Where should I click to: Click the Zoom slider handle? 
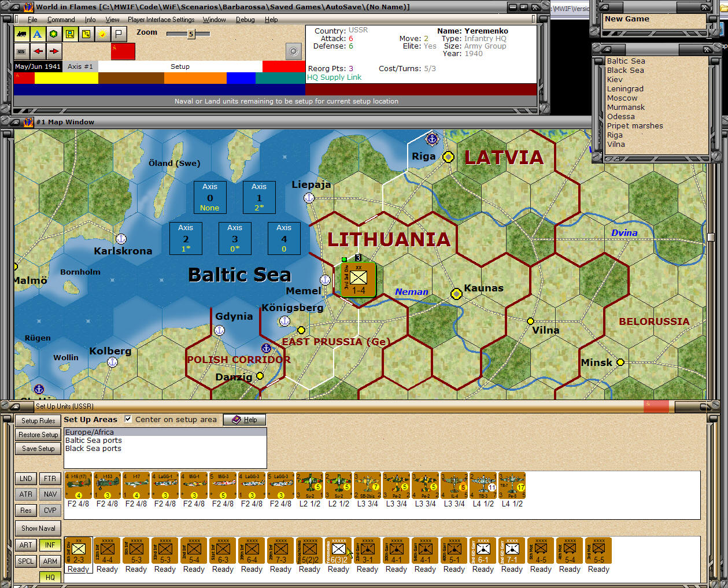pos(191,34)
